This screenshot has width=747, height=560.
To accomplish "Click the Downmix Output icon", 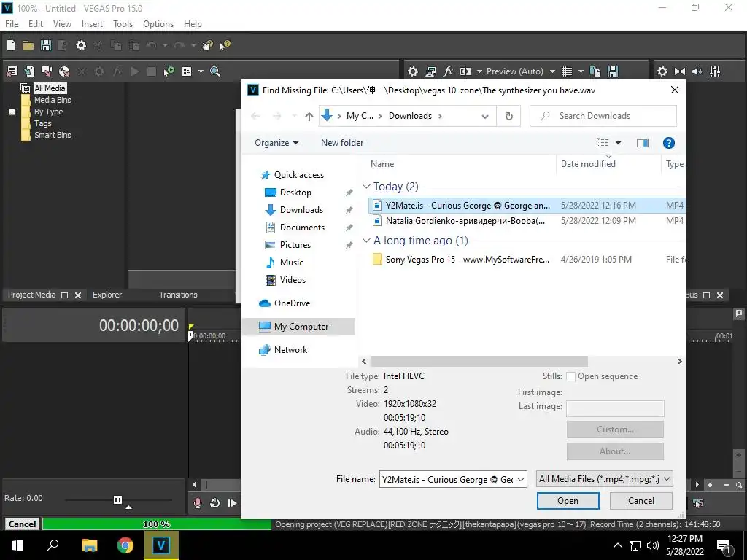I will coord(680,71).
